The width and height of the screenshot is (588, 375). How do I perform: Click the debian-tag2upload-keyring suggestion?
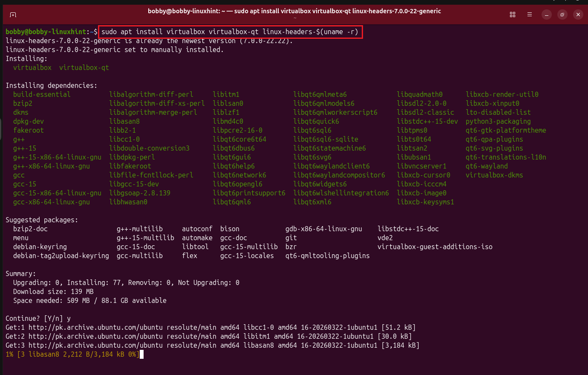[x=61, y=256]
